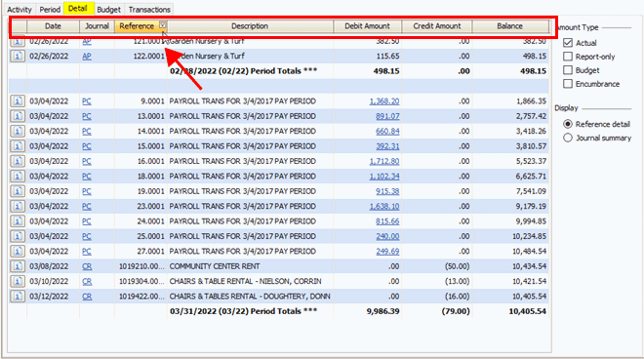Switch to the Period tab
This screenshot has width=644, height=359.
[50, 10]
